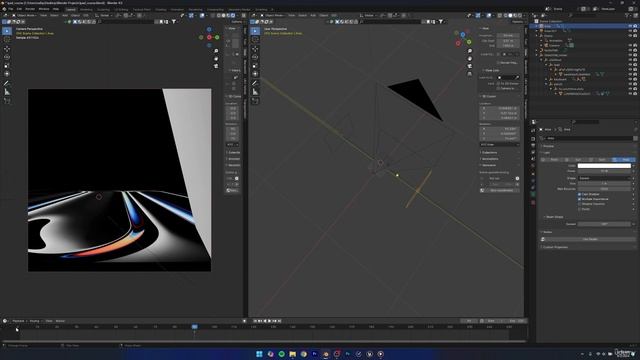
Task: Open the Scene properties tab icon
Action: coord(533,159)
